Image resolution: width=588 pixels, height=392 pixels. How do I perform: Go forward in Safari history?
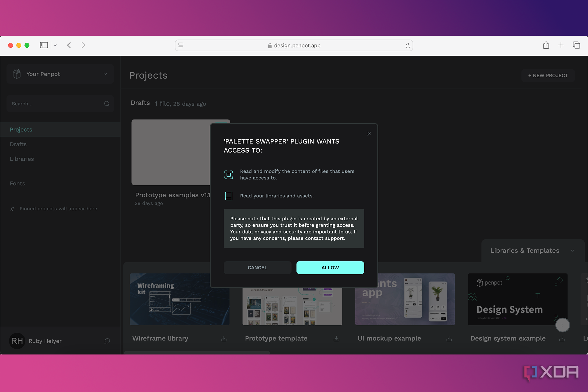point(83,45)
